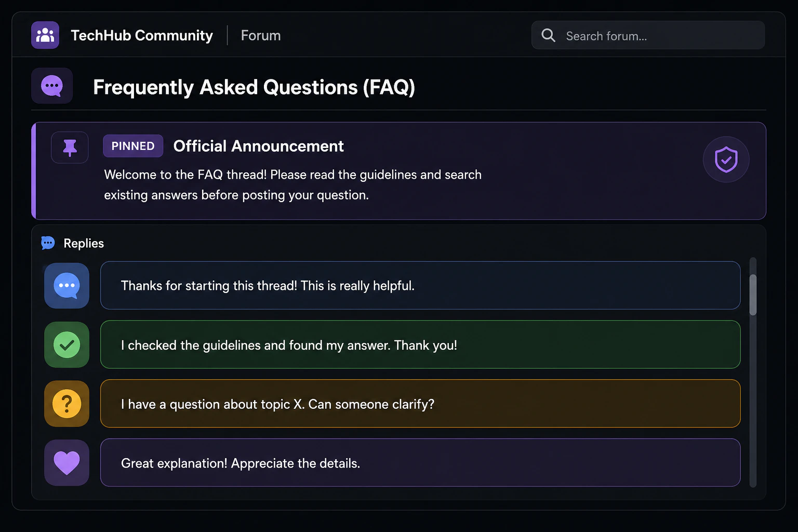Click the PINNED badge
Screen dimensions: 798x532
coord(133,146)
